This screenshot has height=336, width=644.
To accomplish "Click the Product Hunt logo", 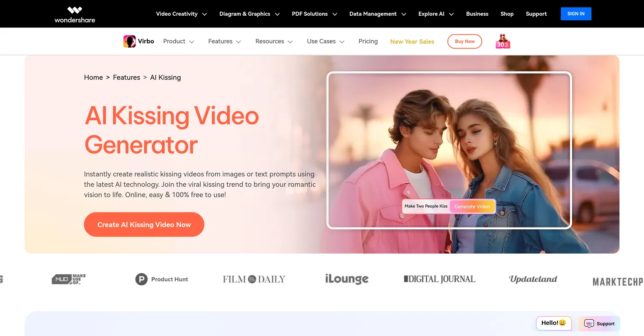I will 162,279.
